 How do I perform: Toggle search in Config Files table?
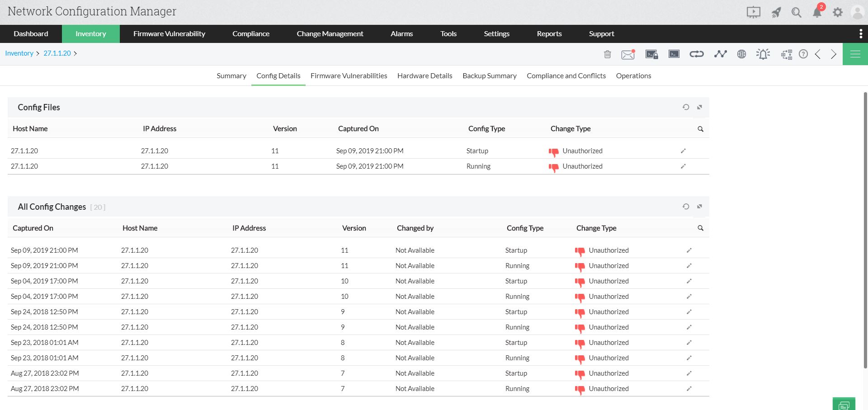pos(700,129)
